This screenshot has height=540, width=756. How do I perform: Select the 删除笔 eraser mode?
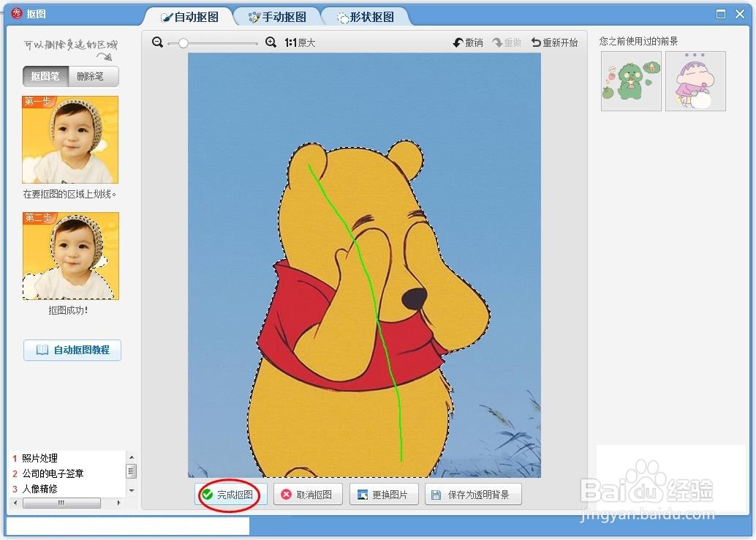click(x=94, y=76)
